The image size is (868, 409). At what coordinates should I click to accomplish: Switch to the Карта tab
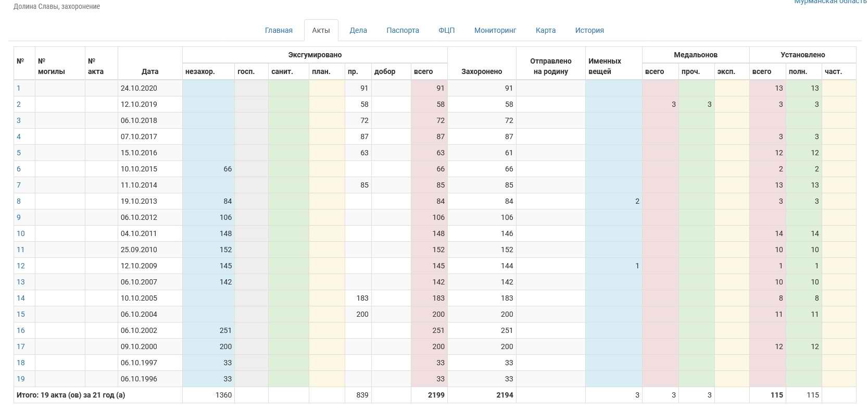(x=545, y=30)
